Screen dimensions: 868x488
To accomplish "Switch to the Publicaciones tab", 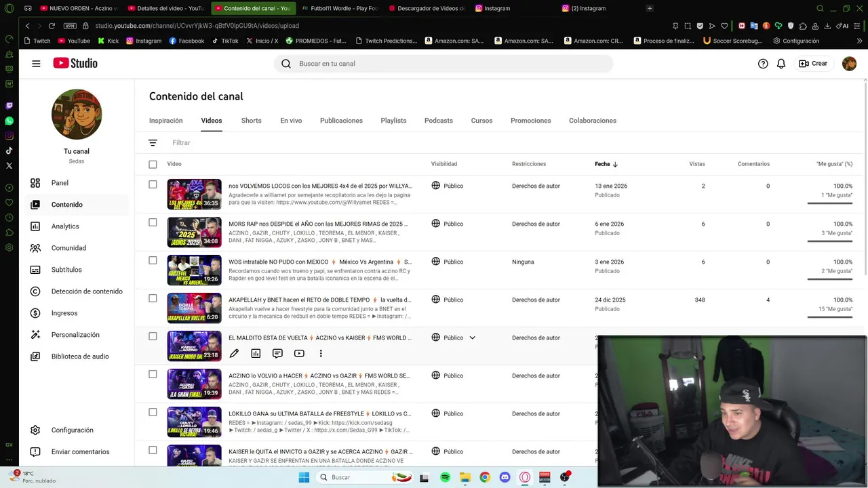I will pos(341,121).
